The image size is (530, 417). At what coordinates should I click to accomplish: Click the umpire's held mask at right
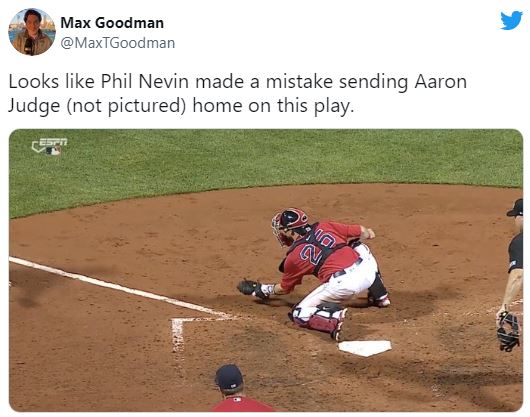pos(508,331)
